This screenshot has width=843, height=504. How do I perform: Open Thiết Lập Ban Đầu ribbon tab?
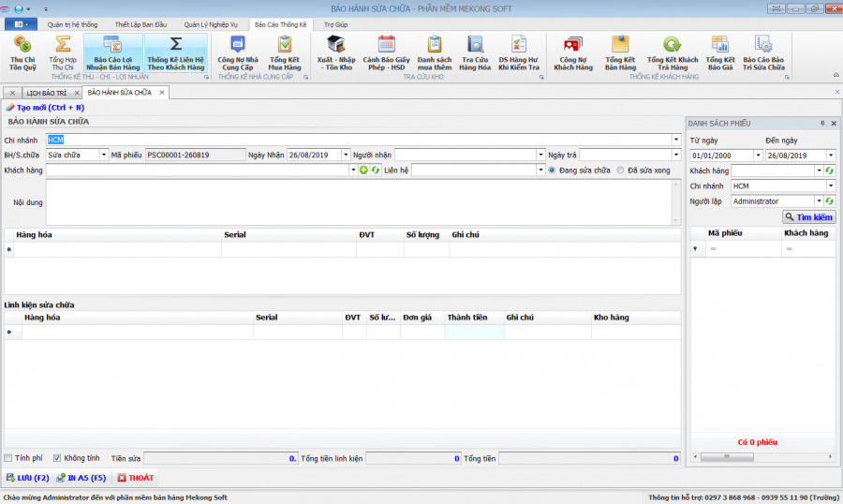pos(140,24)
